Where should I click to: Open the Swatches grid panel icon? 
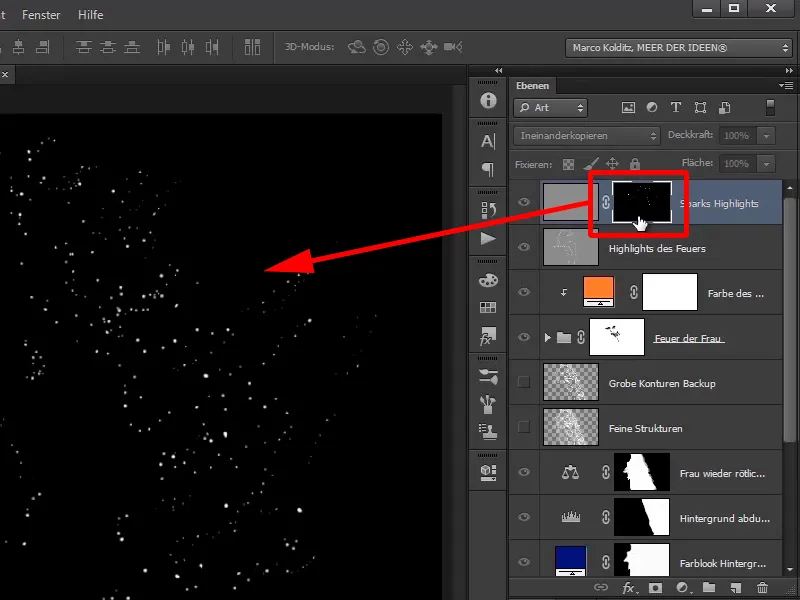[488, 307]
